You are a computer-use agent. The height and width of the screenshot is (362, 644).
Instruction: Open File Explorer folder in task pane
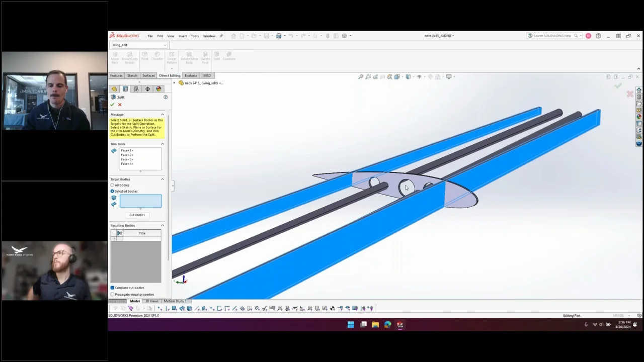point(639,104)
